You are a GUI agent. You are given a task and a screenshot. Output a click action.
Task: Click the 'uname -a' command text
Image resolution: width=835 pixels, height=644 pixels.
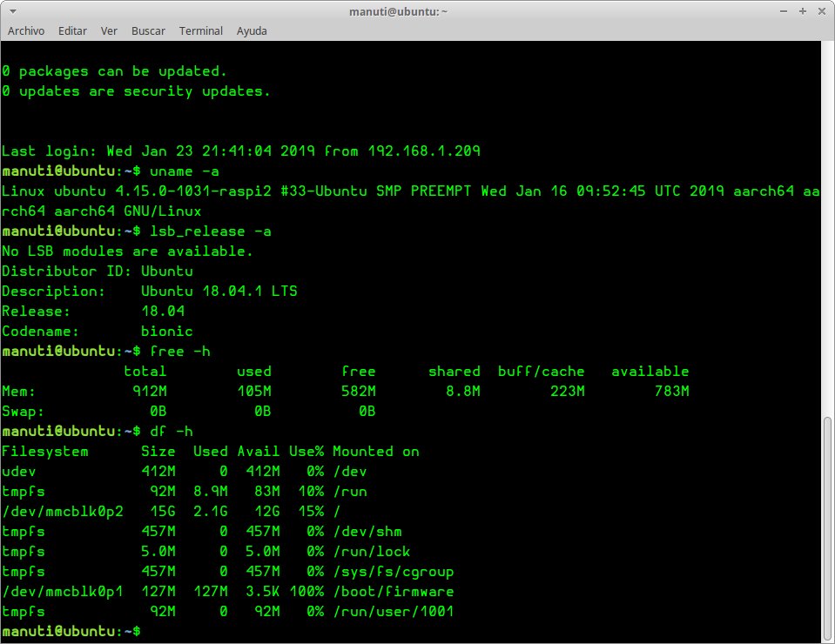pyautogui.click(x=185, y=171)
